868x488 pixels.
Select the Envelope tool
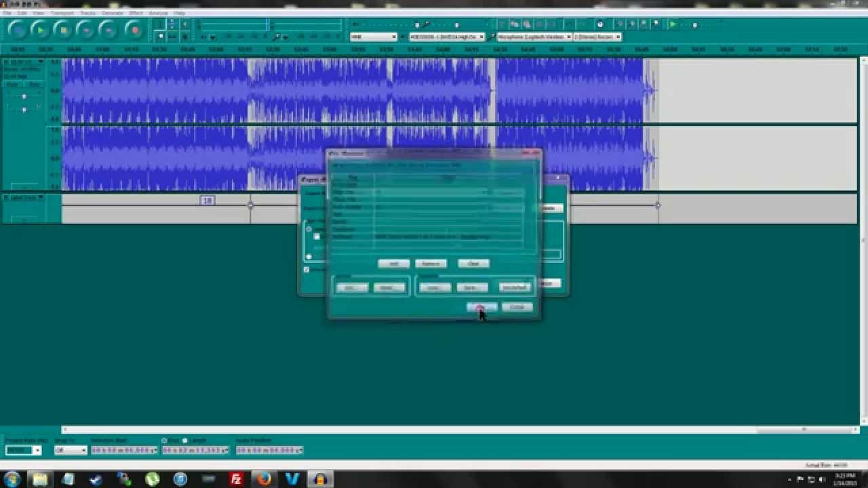tap(172, 24)
